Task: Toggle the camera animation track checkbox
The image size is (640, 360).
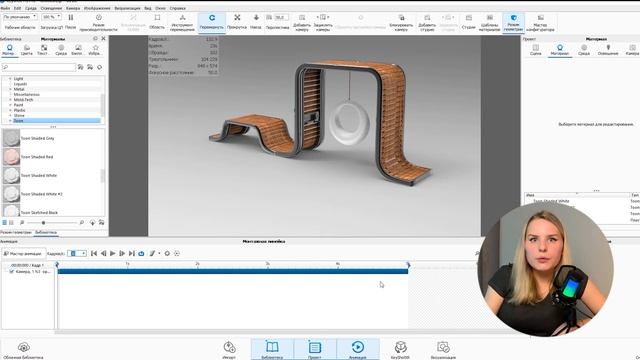Action: 11,271
